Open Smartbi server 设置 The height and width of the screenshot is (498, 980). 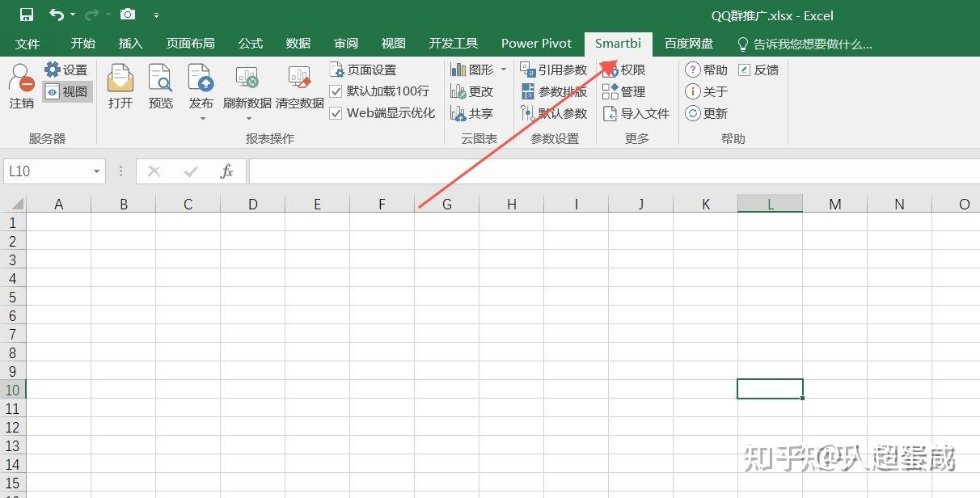[65, 70]
